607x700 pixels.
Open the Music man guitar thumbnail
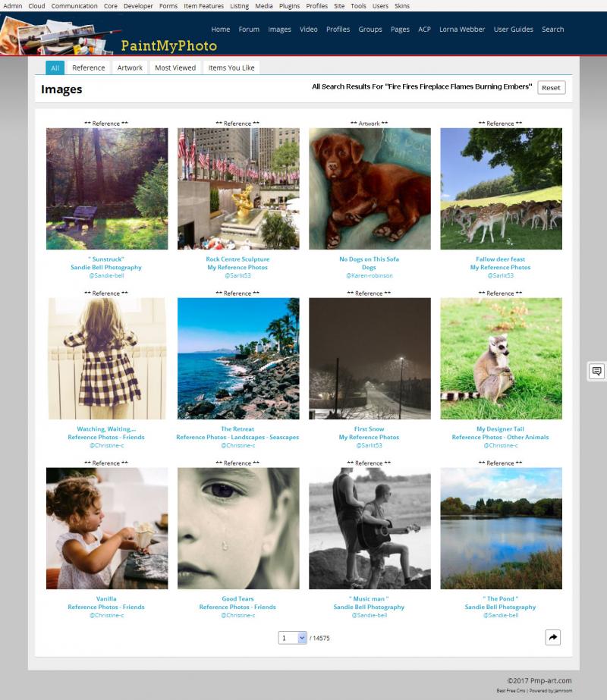(370, 528)
